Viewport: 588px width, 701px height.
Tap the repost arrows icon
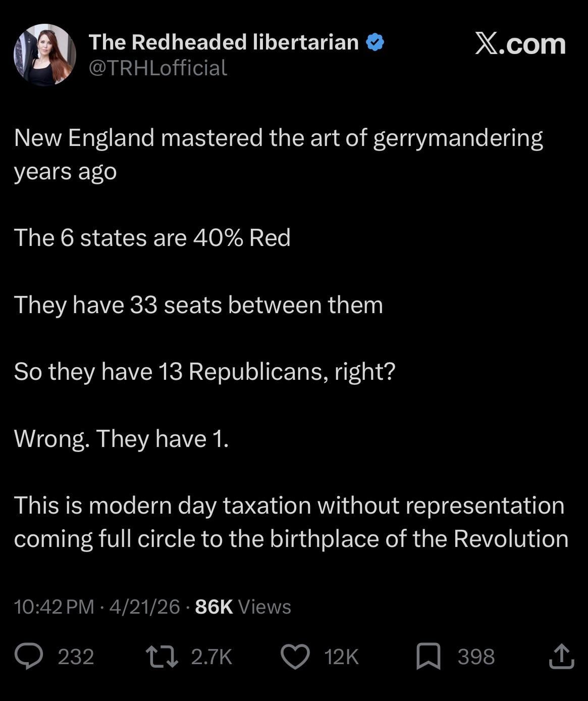pyautogui.click(x=162, y=657)
